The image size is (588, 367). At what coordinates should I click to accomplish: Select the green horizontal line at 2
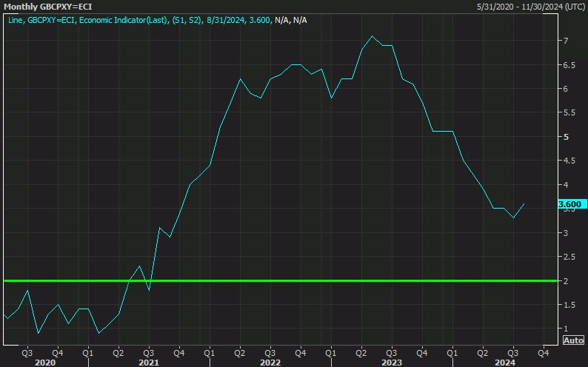[281, 280]
